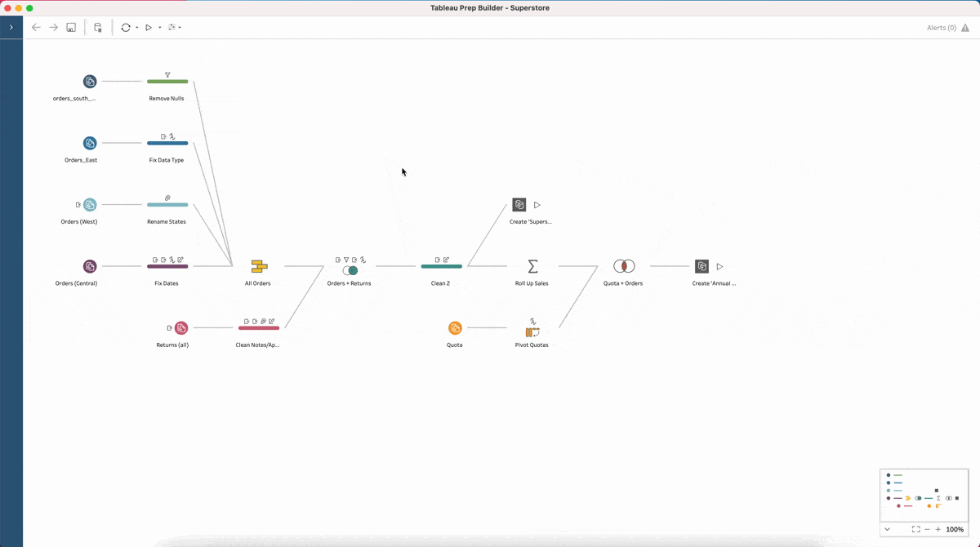Select the Clean Notes/Ap... step bar
This screenshot has height=547, width=980.
259,328
